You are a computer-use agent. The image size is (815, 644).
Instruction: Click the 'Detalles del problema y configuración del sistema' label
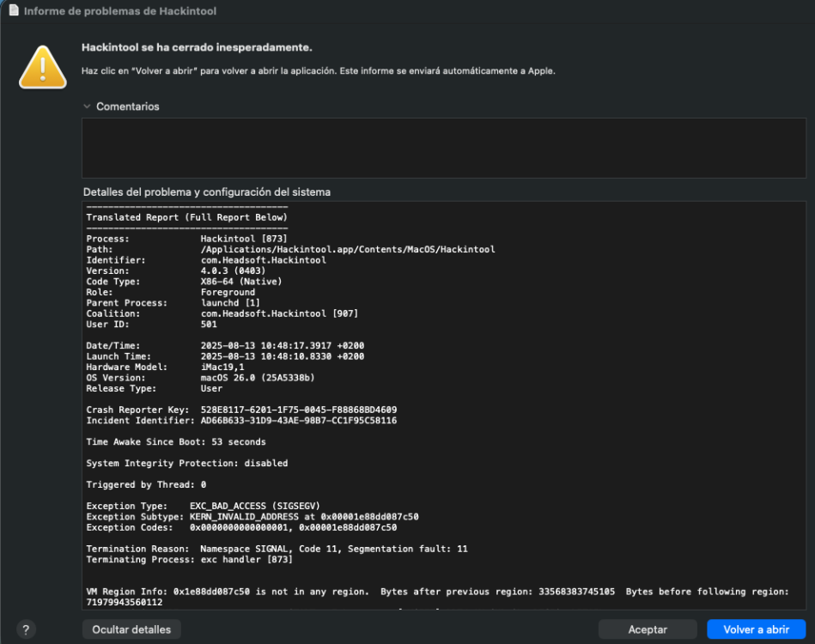tap(206, 191)
